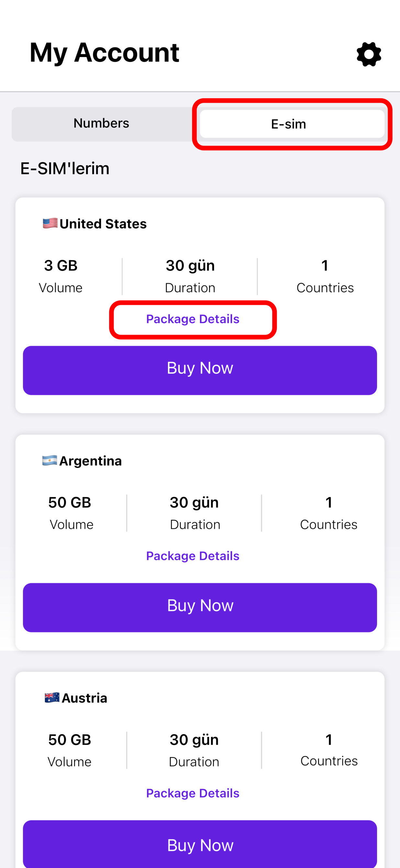Tap the Argentina flag icon
The height and width of the screenshot is (868, 400).
coord(50,460)
